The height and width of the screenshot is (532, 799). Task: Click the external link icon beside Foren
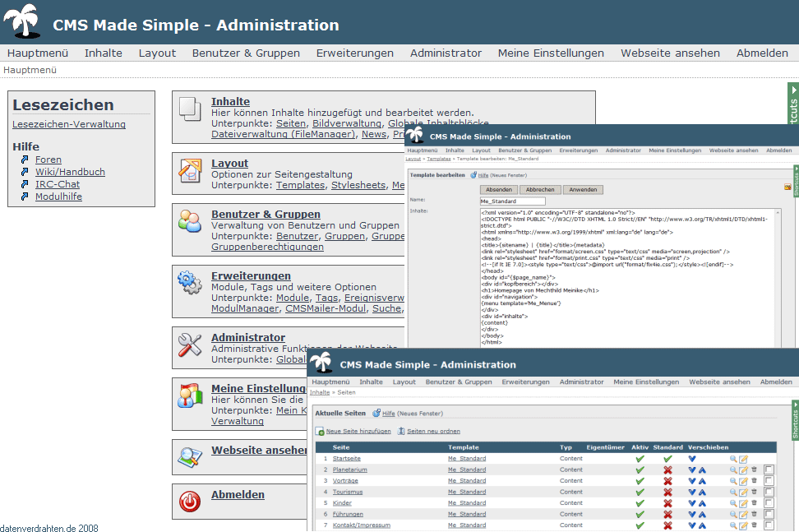click(25, 160)
